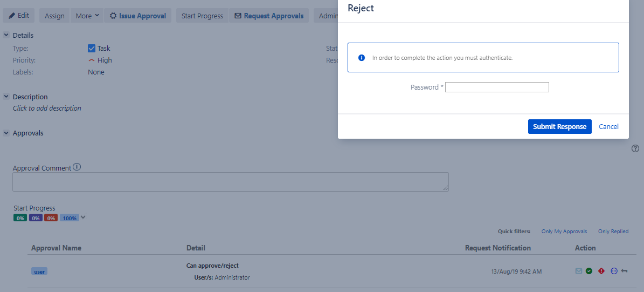Viewport: 644px width, 292px height.
Task: Open the help question mark icon
Action: click(635, 148)
